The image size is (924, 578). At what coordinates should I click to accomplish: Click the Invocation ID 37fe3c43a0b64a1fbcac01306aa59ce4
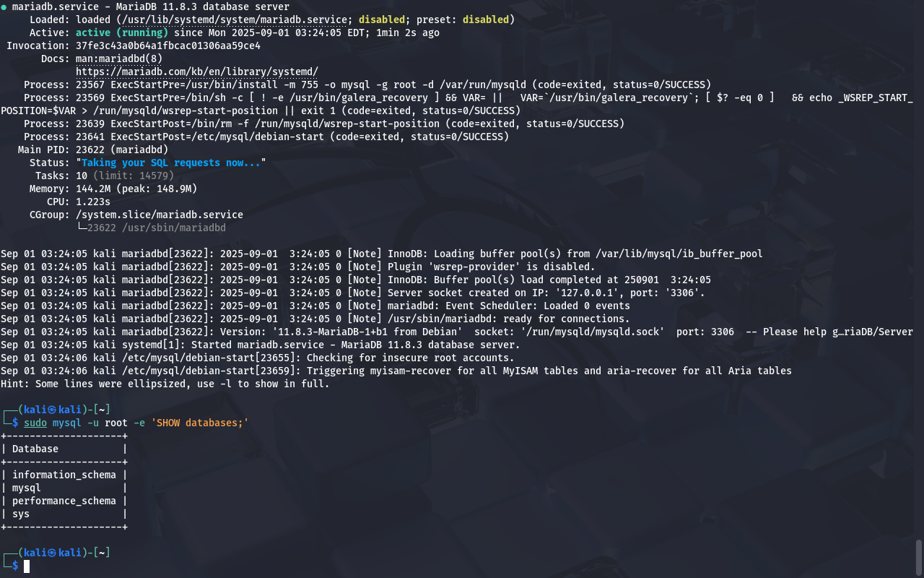click(x=168, y=46)
